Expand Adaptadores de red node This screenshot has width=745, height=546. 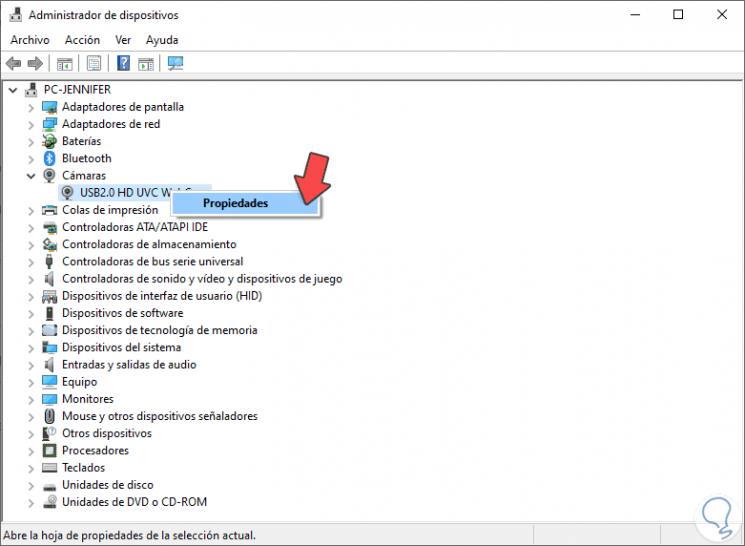(31, 125)
